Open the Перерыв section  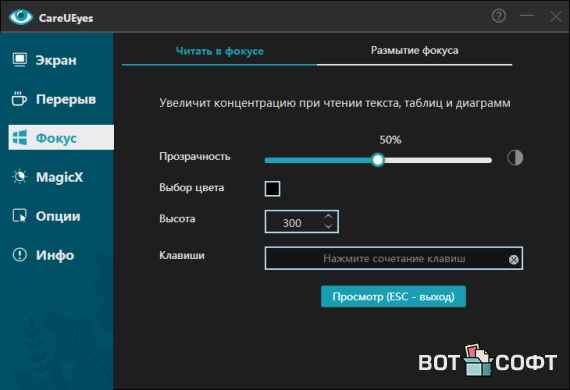click(x=61, y=99)
